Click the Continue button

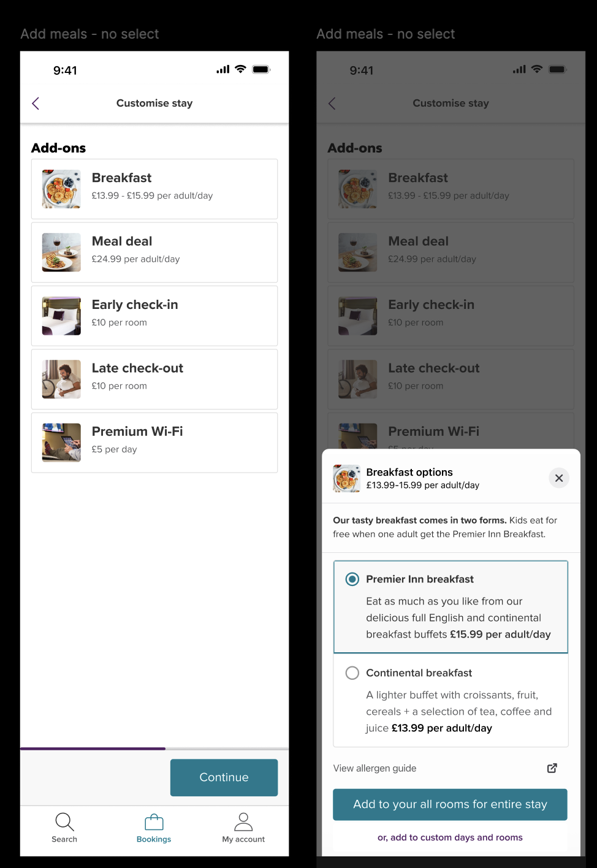pos(224,777)
